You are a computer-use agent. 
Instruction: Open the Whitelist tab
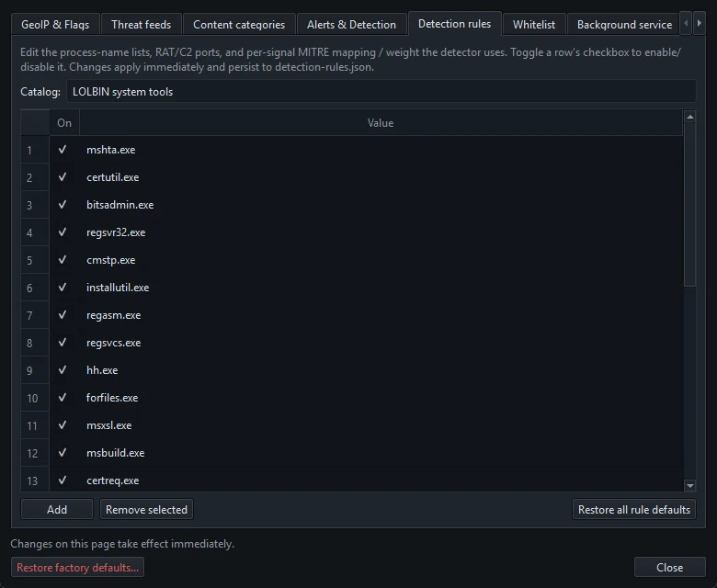(x=534, y=24)
